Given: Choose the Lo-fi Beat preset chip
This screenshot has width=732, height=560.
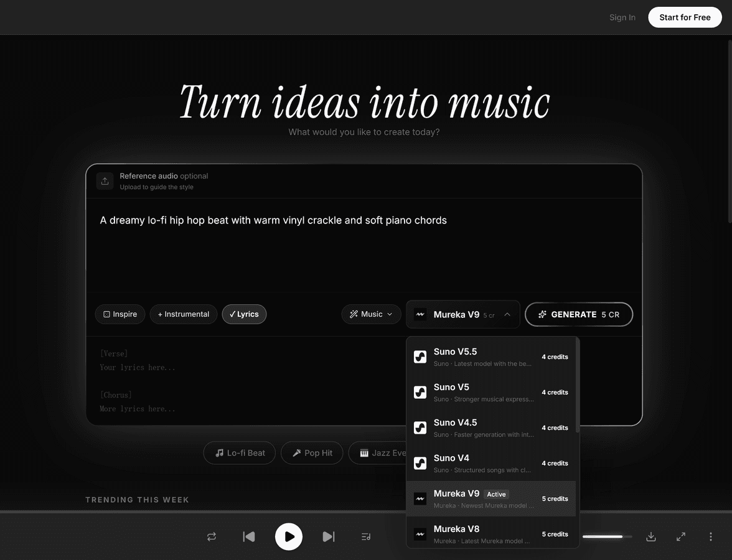Looking at the screenshot, I should (240, 453).
